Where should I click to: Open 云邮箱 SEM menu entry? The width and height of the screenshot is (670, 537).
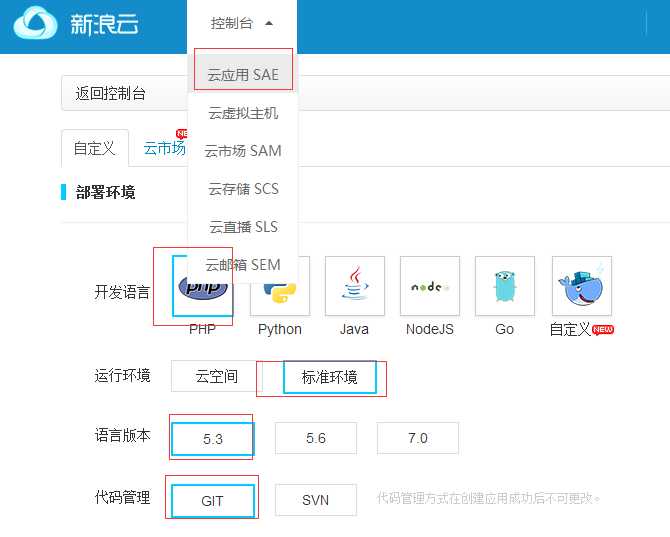click(243, 265)
